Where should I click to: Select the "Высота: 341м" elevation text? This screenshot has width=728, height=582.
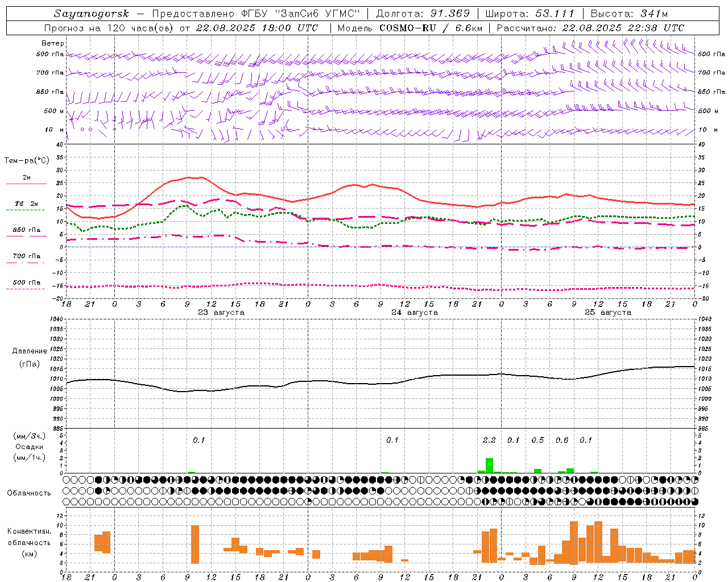(x=629, y=14)
